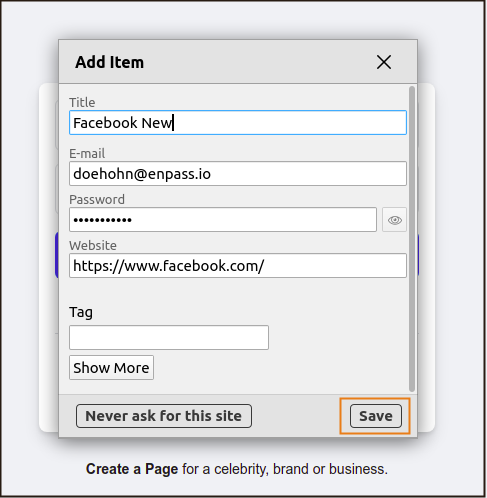Image resolution: width=487 pixels, height=498 pixels.
Task: Click Save to store the item
Action: pyautogui.click(x=376, y=416)
